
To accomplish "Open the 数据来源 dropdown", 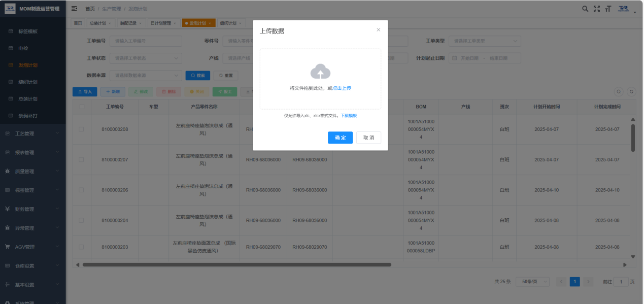I will [x=146, y=76].
